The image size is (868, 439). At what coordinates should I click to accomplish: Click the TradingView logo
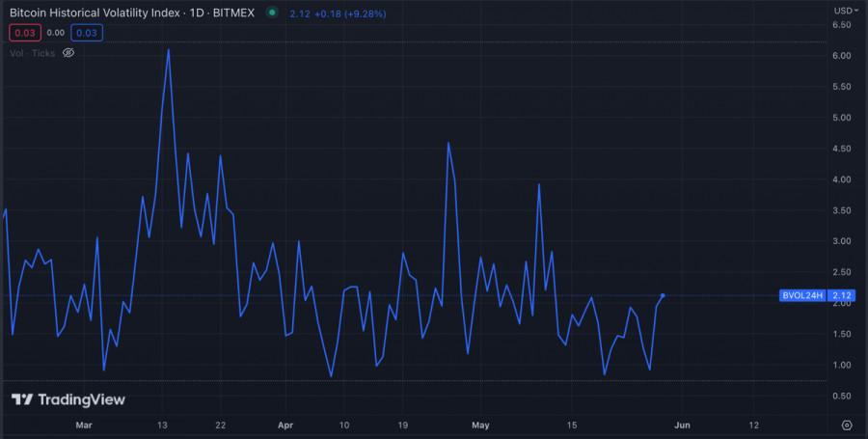coord(68,399)
